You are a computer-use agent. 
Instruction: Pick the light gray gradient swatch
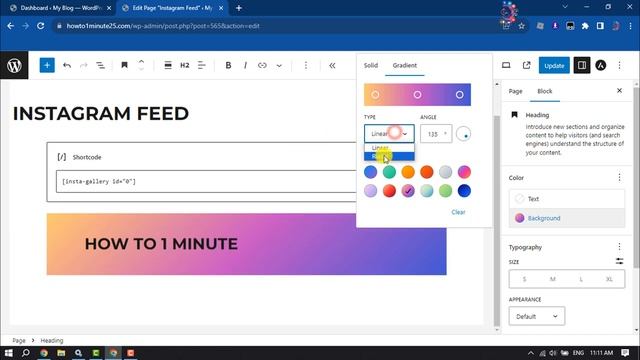[445, 172]
